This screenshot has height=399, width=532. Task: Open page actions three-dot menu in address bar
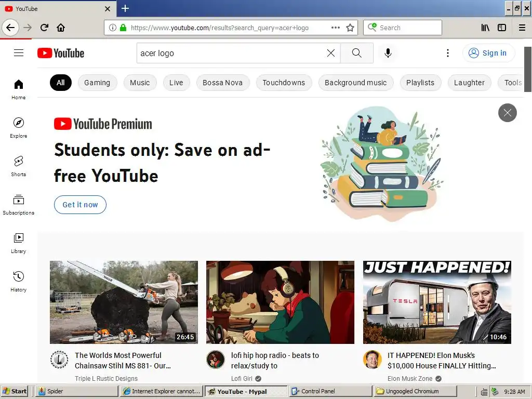pyautogui.click(x=336, y=28)
